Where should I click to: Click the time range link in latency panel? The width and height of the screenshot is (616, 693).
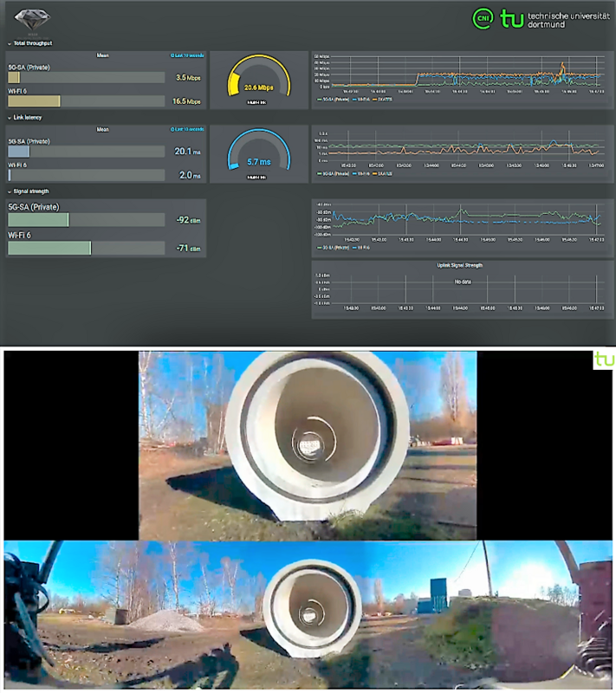(187, 130)
